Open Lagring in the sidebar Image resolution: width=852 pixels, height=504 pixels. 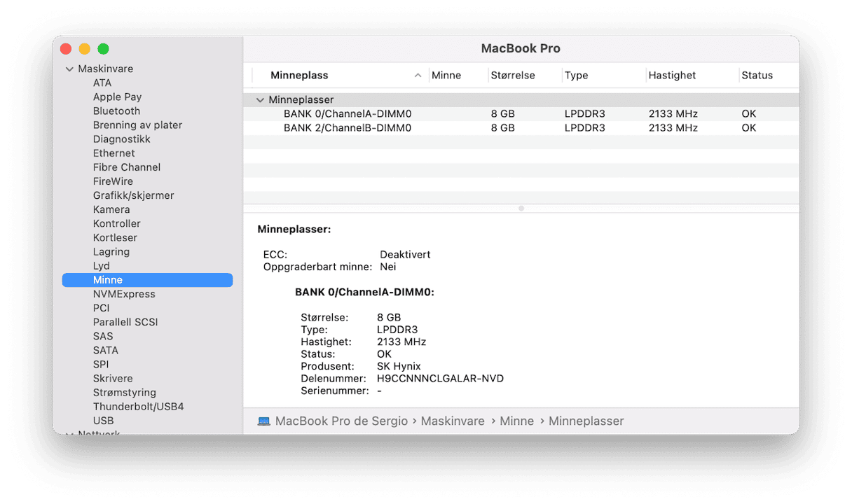coord(111,251)
